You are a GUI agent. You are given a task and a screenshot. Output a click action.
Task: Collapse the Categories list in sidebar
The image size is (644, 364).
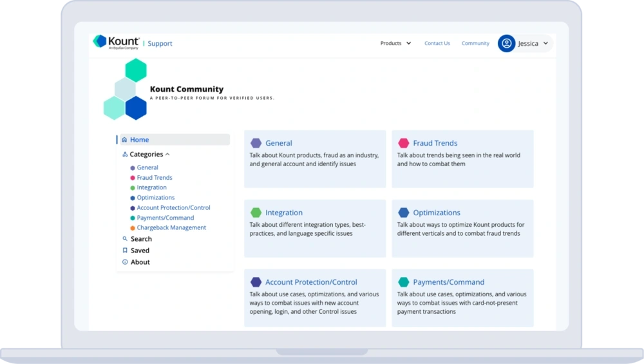coord(167,155)
